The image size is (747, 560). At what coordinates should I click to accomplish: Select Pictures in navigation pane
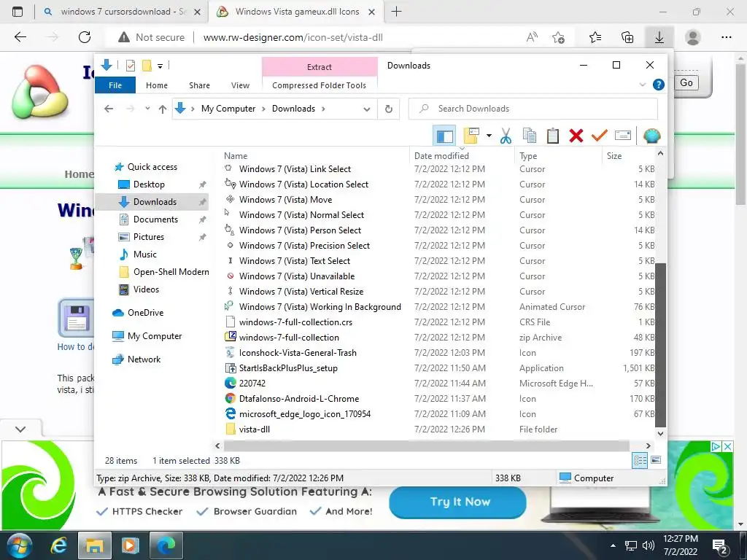tap(148, 237)
